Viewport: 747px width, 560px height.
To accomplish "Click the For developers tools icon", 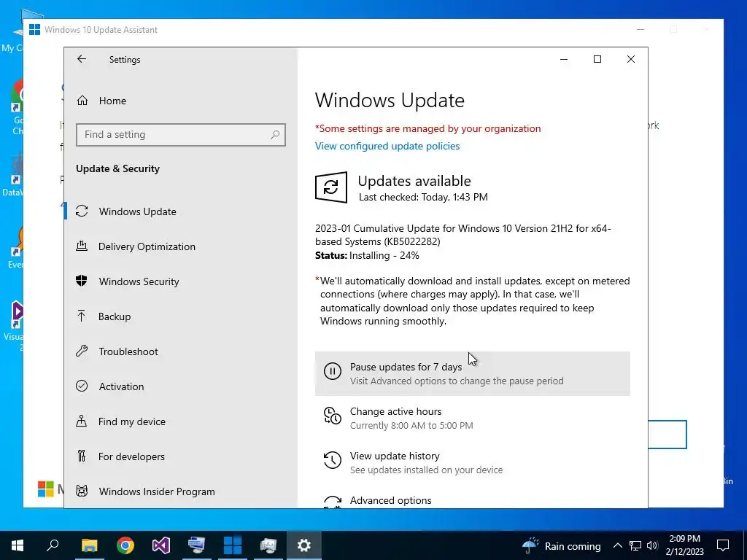I will tap(82, 456).
